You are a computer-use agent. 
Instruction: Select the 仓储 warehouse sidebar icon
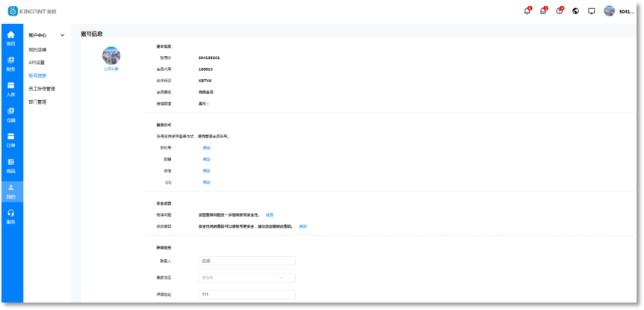pyautogui.click(x=11, y=114)
